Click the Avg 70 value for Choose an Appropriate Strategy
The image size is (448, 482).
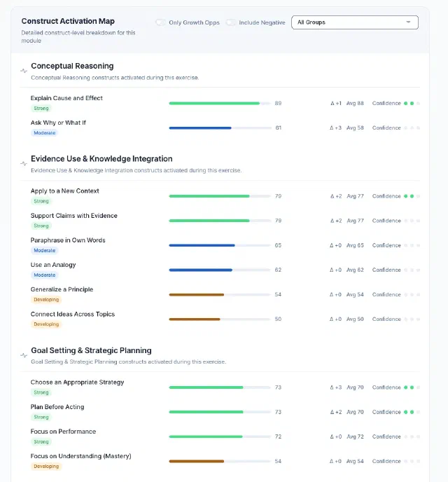pyautogui.click(x=355, y=387)
